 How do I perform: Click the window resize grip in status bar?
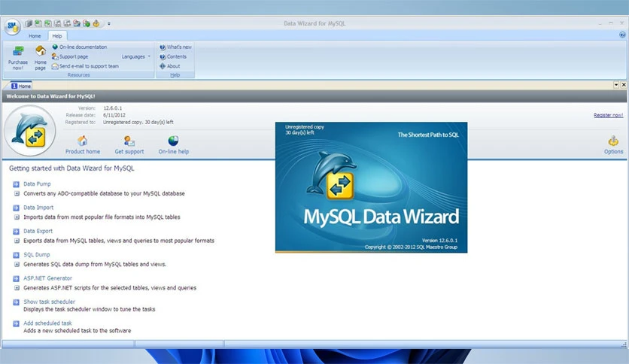tap(624, 344)
